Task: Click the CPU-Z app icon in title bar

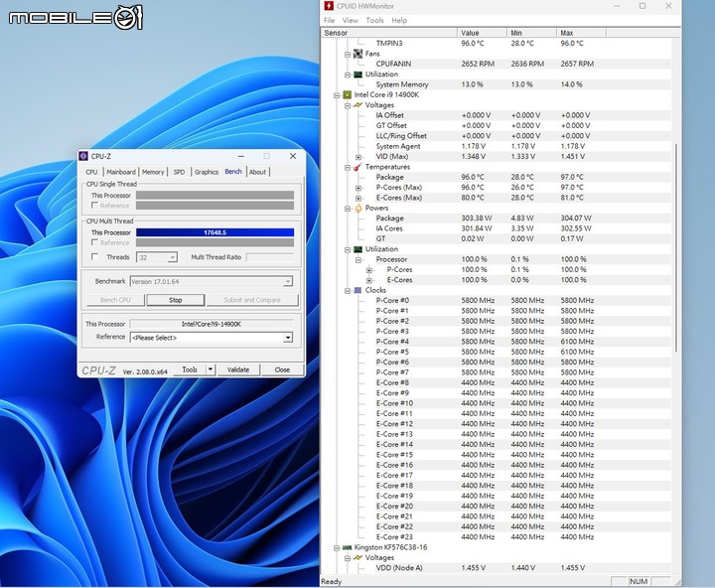Action: point(83,157)
